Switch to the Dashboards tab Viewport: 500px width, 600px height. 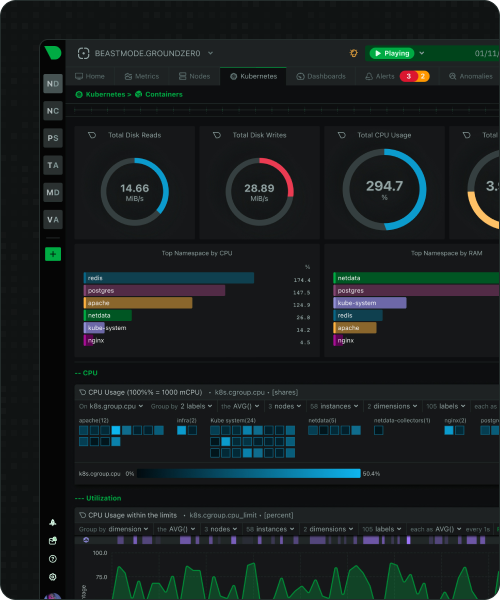(321, 76)
